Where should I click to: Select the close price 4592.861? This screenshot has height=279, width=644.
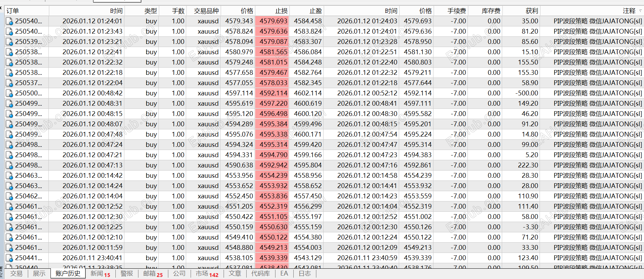tap(418, 165)
